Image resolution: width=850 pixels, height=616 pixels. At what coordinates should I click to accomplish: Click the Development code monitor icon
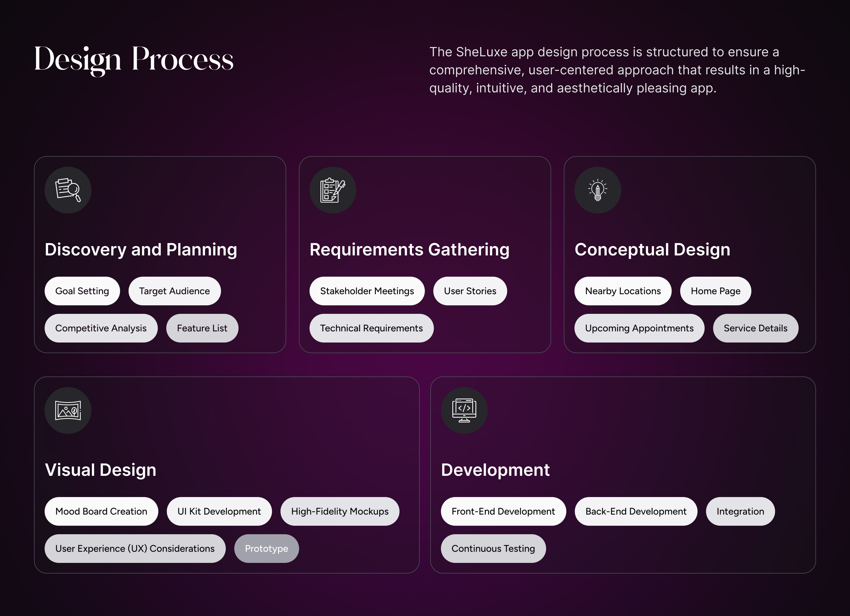[464, 410]
